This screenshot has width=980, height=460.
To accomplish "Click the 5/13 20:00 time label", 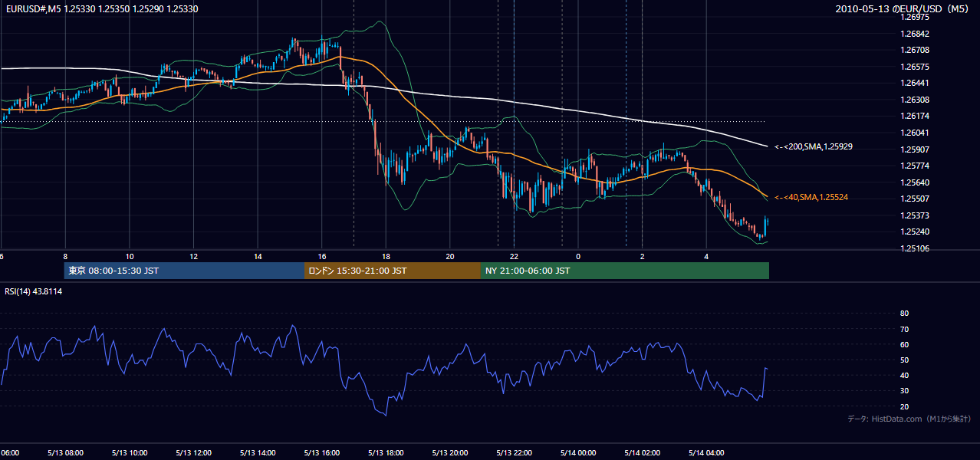I will (450, 452).
